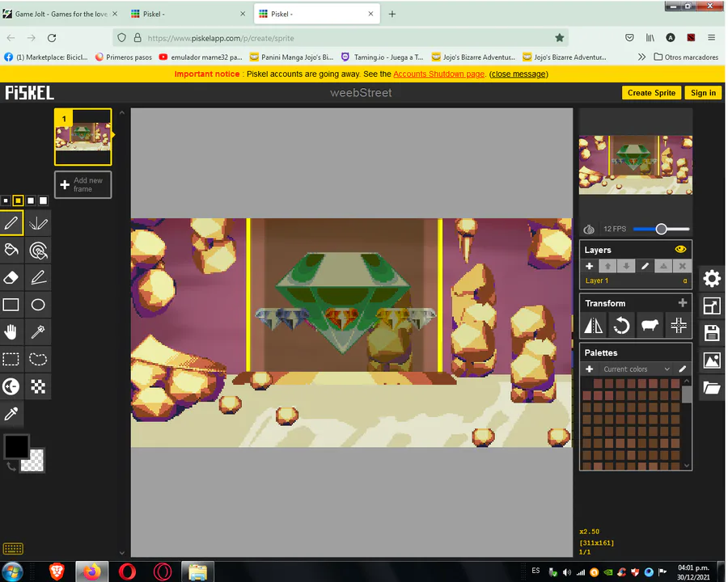The height and width of the screenshot is (582, 728).
Task: Open a new browser tab
Action: point(392,14)
